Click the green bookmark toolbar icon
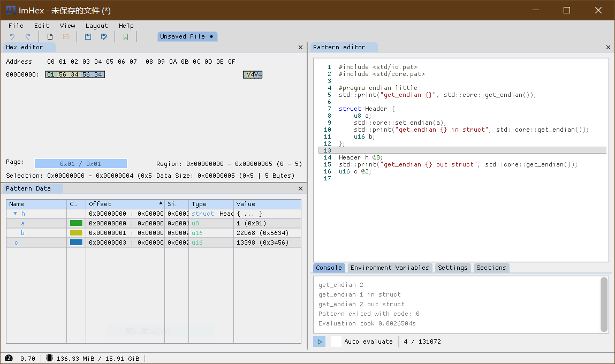This screenshot has height=364, width=615. (x=126, y=36)
